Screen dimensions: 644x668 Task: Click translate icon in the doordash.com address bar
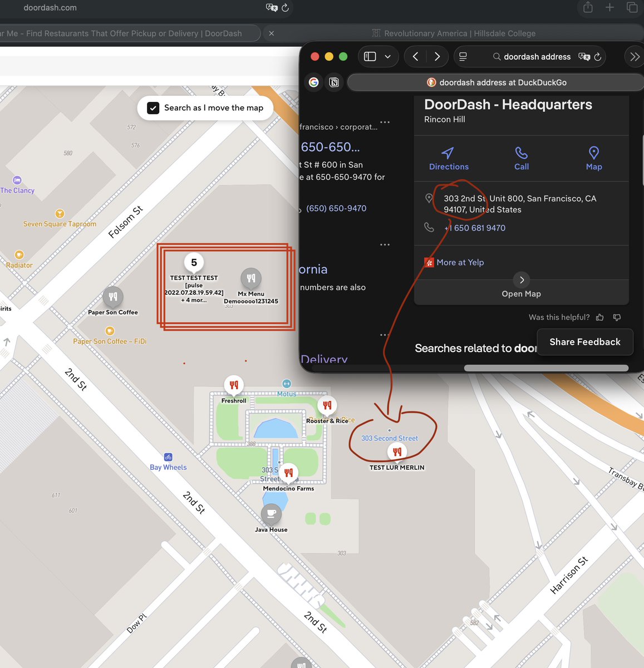[x=272, y=8]
